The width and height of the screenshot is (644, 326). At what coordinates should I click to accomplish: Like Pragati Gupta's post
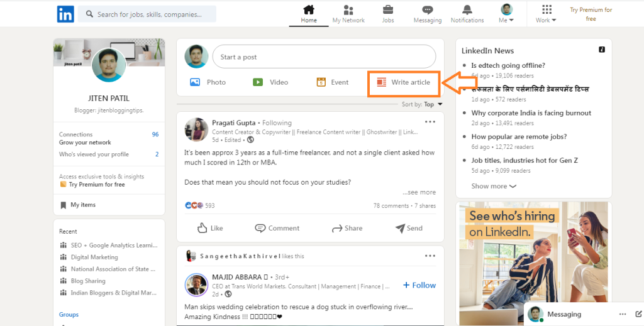210,228
